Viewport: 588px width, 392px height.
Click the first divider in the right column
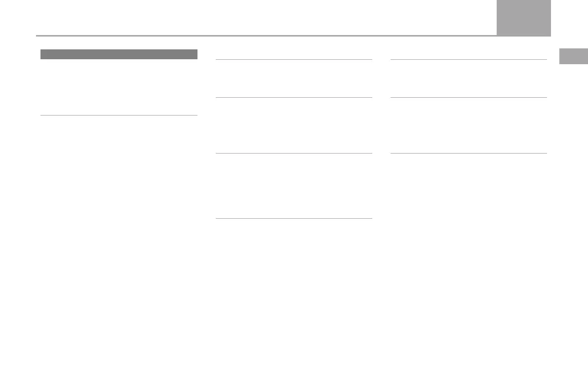(x=469, y=59)
